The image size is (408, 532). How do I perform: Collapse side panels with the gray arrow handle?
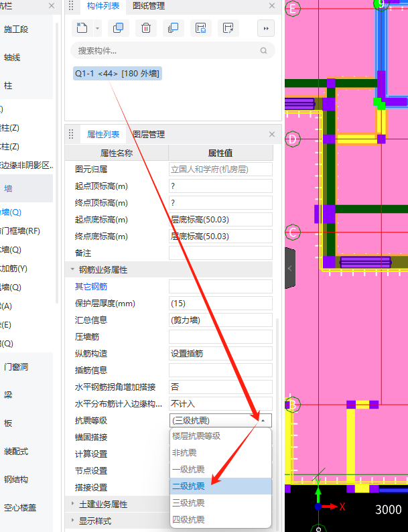[x=289, y=269]
